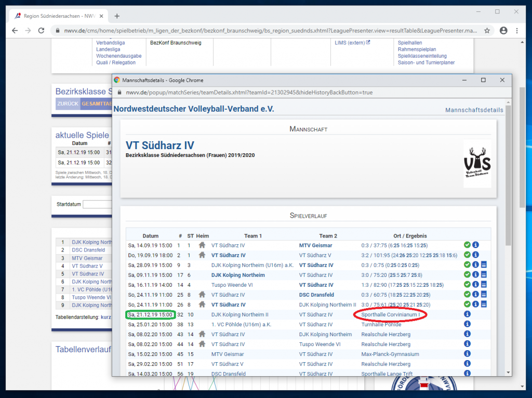Bookmark this page with star icon

[487, 31]
